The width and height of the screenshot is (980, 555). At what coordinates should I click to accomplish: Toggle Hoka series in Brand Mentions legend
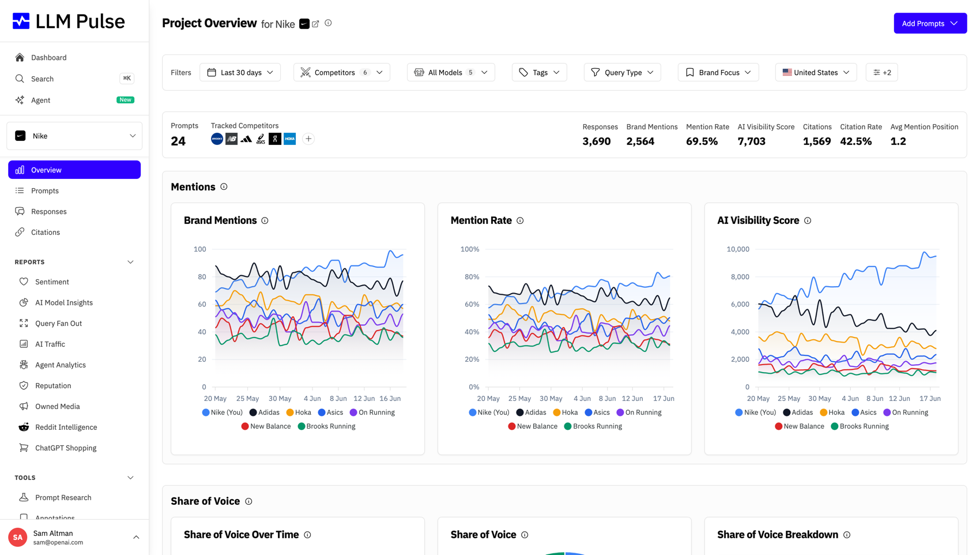[x=299, y=412]
